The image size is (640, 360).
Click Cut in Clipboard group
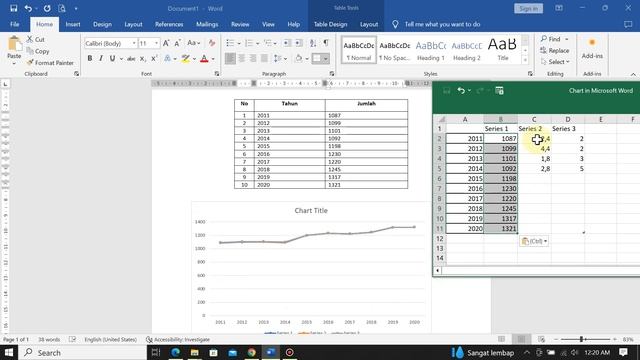click(x=36, y=39)
